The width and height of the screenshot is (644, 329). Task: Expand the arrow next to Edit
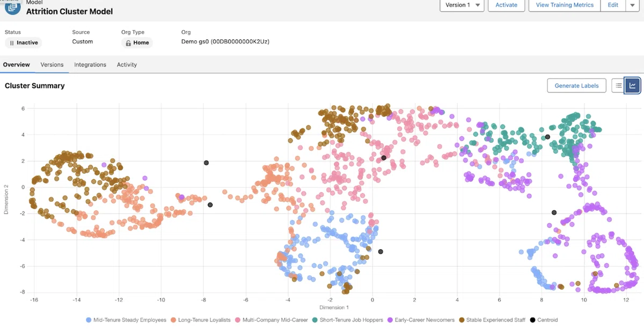tap(632, 5)
